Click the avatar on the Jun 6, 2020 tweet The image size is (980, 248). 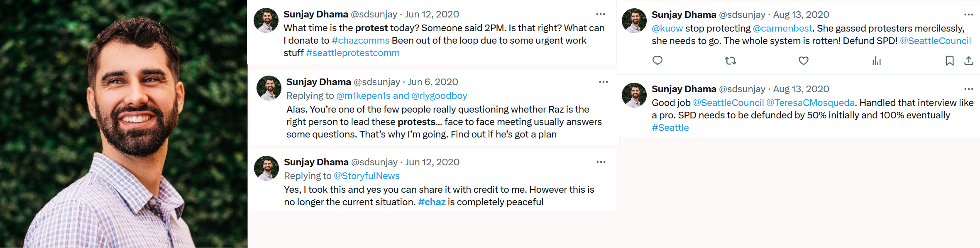pos(269,88)
